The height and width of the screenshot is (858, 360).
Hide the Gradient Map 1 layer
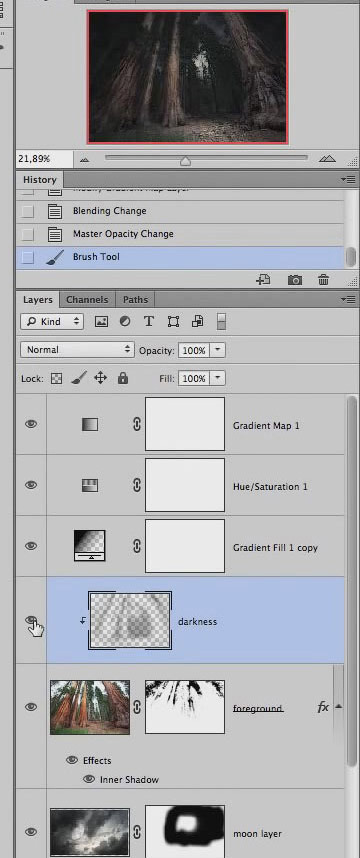(x=31, y=424)
